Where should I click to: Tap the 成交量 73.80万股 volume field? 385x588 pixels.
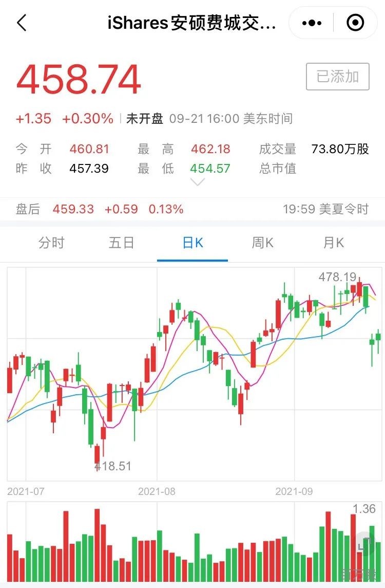[314, 149]
